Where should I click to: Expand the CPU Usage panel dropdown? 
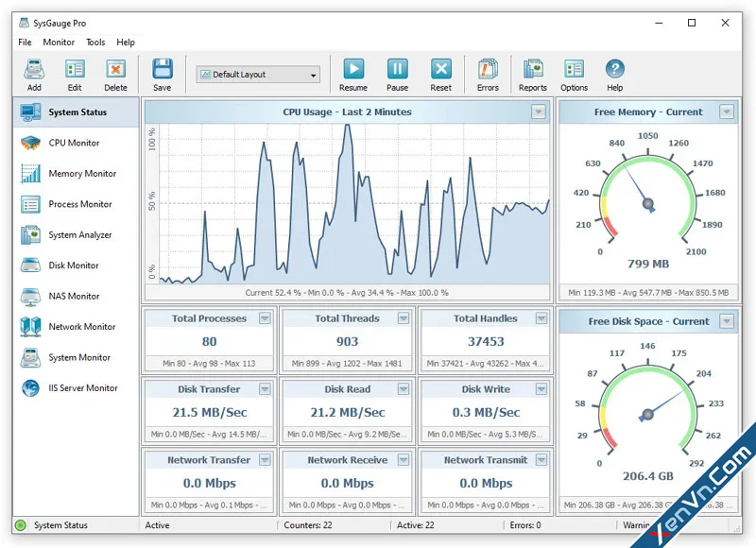[x=539, y=111]
